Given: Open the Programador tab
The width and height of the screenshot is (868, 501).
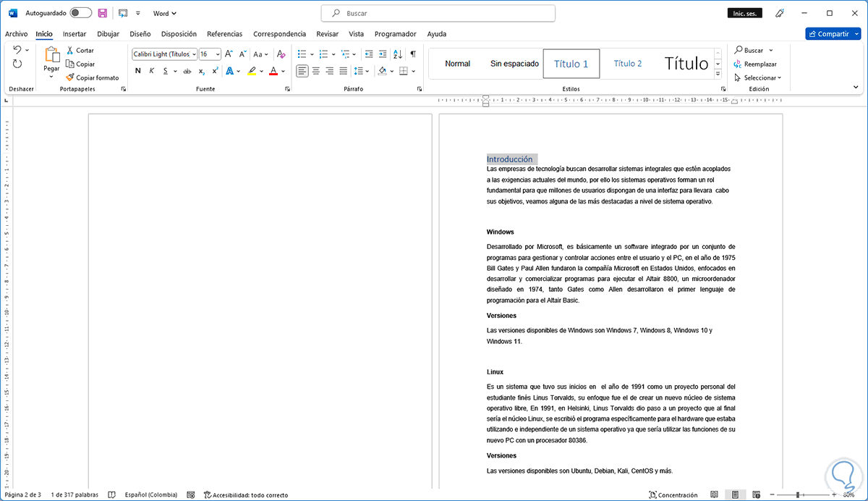Looking at the screenshot, I should click(395, 34).
